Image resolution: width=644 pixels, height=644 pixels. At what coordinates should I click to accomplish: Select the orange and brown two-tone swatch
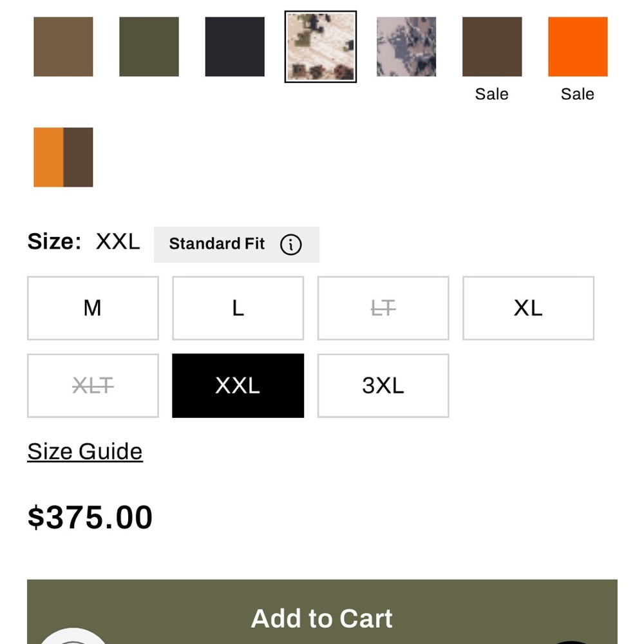[x=63, y=157]
